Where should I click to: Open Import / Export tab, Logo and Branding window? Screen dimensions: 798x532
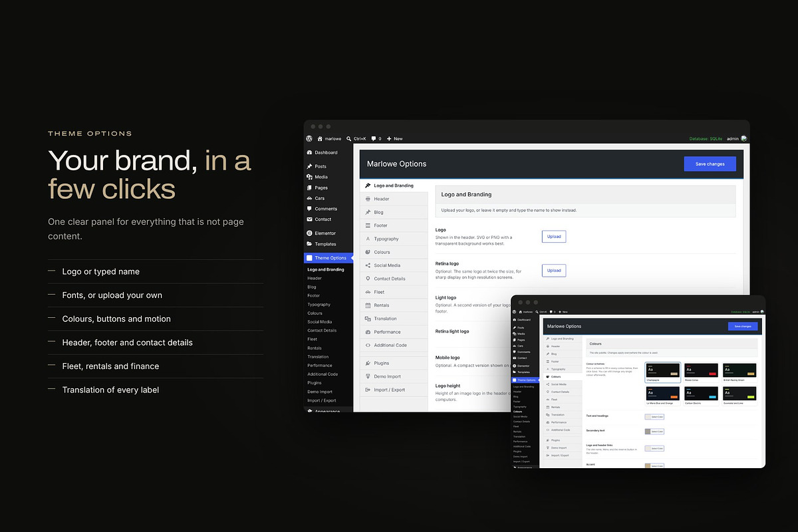pyautogui.click(x=394, y=390)
